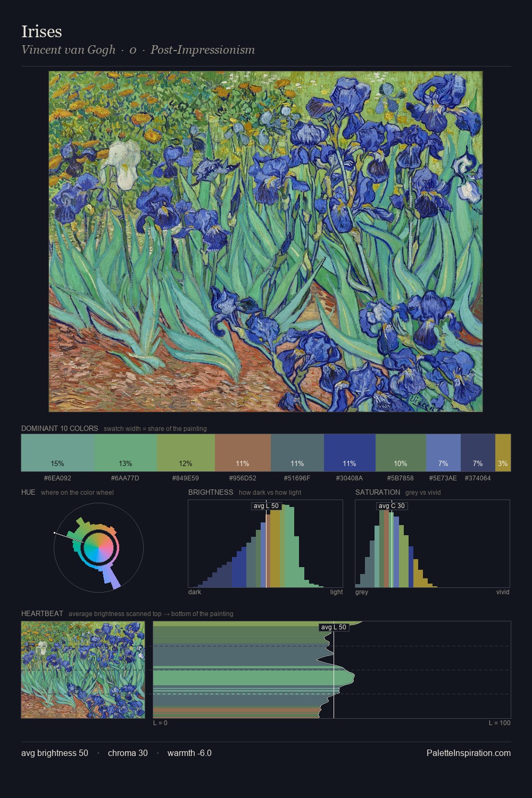This screenshot has height=798, width=532.
Task: Click the hex code text #956D52
Action: (243, 478)
